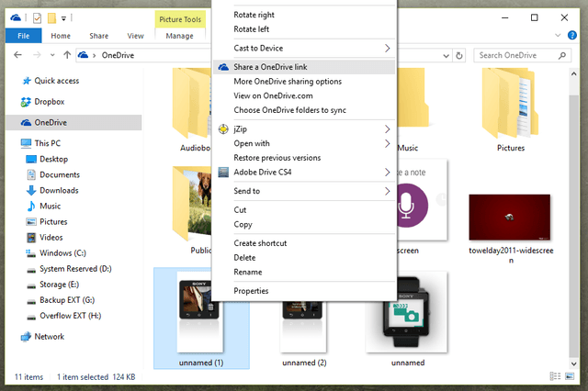Expand the address bar history dropdown

point(446,56)
